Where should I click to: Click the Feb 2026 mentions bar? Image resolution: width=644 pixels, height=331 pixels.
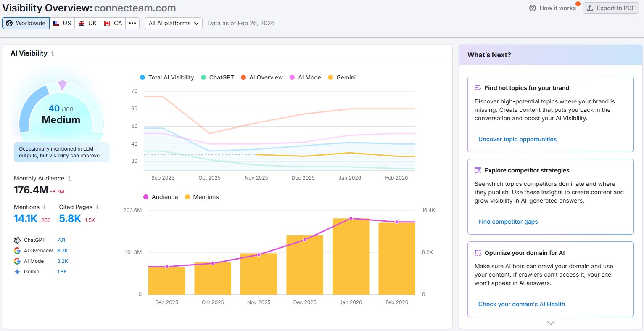(397, 259)
